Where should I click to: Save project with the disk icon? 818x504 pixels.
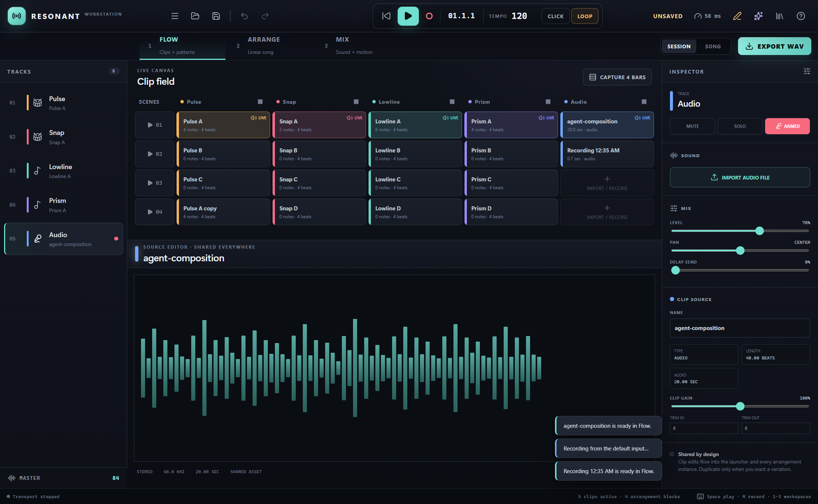click(216, 16)
